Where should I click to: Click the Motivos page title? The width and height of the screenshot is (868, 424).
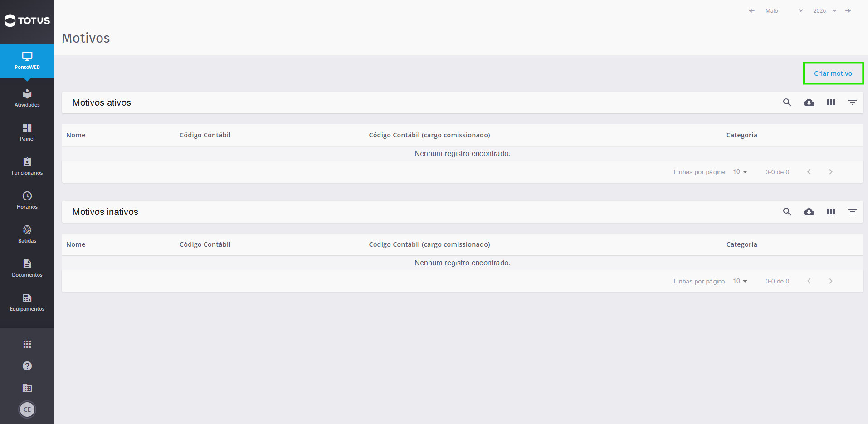pos(86,38)
